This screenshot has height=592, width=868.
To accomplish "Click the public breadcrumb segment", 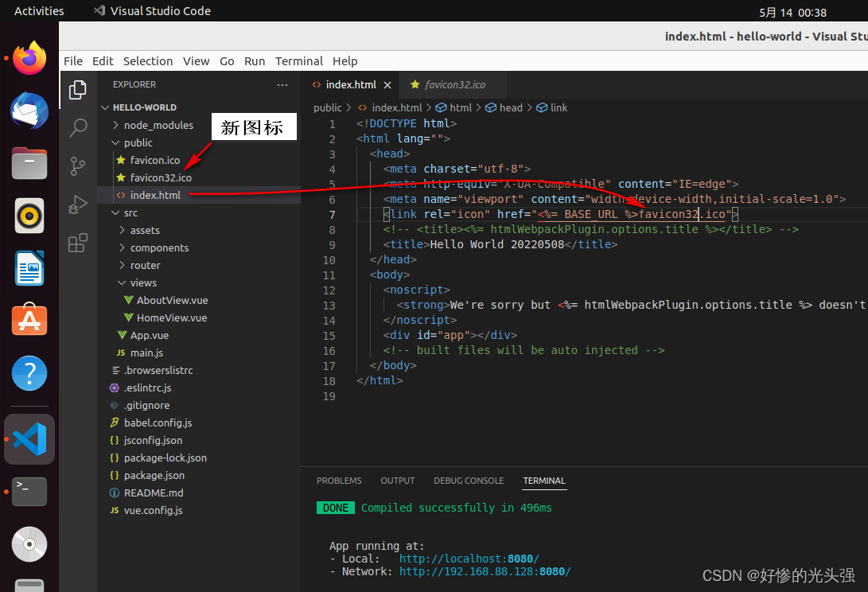I will pos(328,107).
